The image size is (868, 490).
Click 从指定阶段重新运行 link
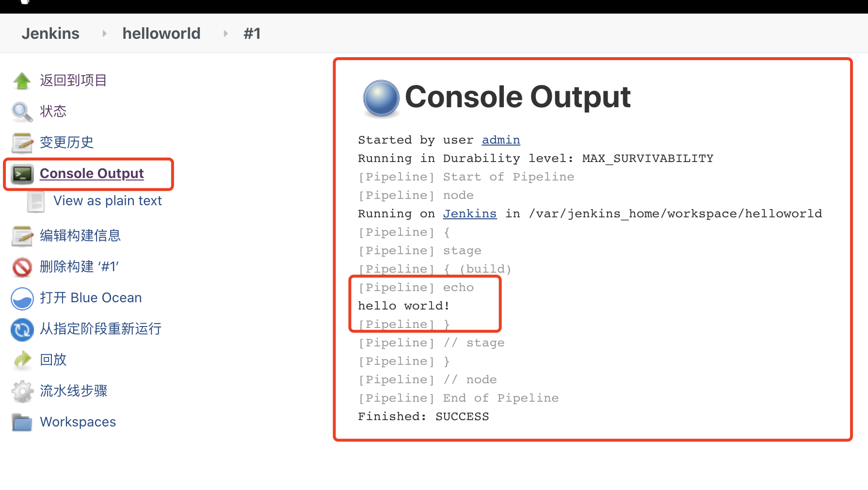[x=100, y=329]
